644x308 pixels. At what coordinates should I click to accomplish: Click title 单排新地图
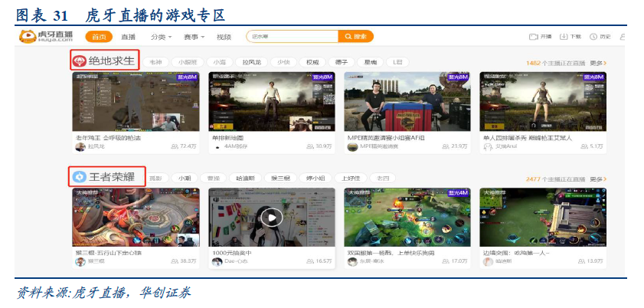[228, 138]
